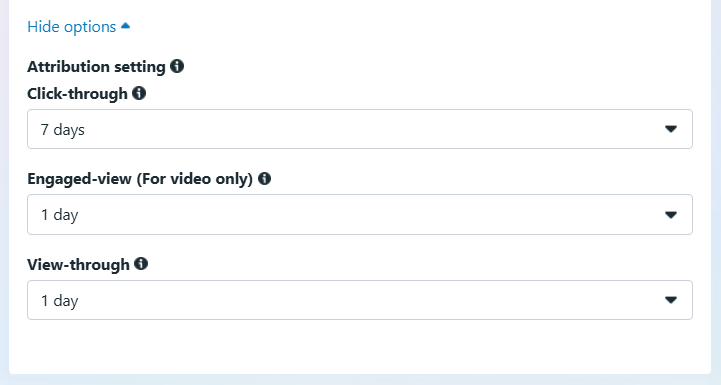The height and width of the screenshot is (385, 721).
Task: Click the arrow on the Click-through dropdown
Action: click(x=671, y=129)
